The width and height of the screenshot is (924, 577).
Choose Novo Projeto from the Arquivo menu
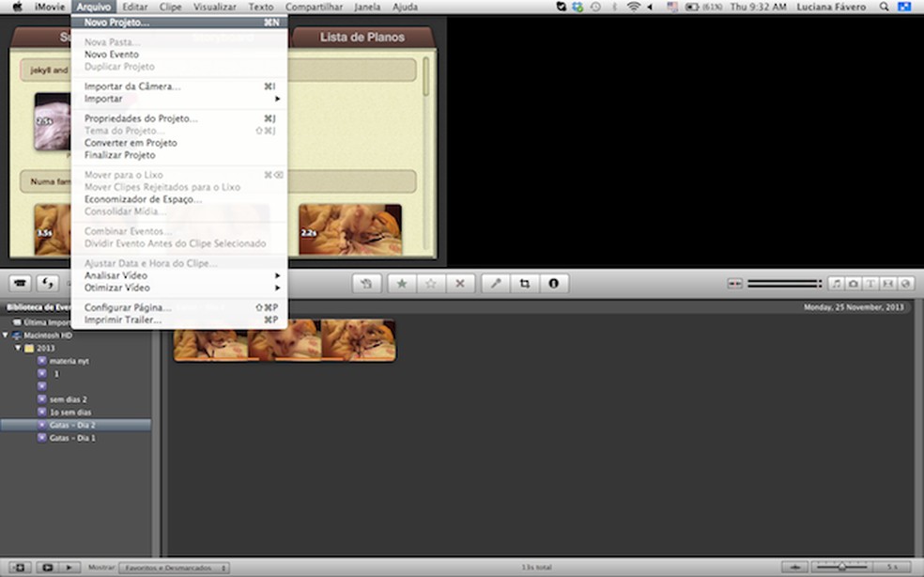coord(116,22)
